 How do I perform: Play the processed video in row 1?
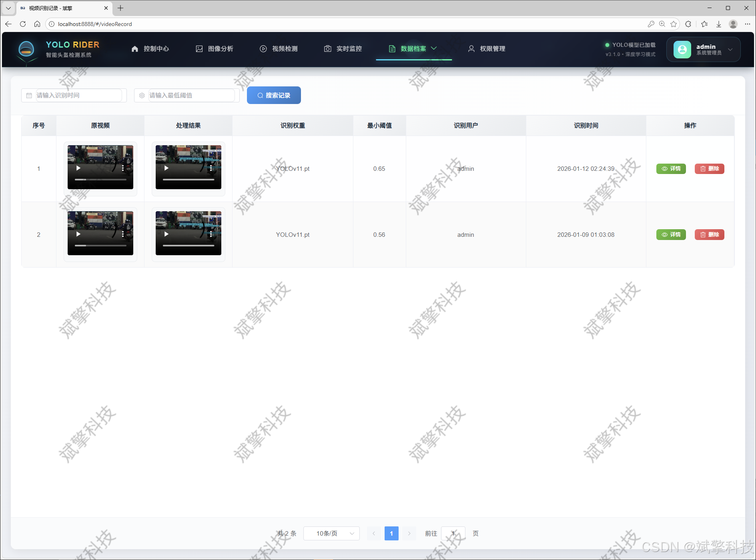pos(166,168)
